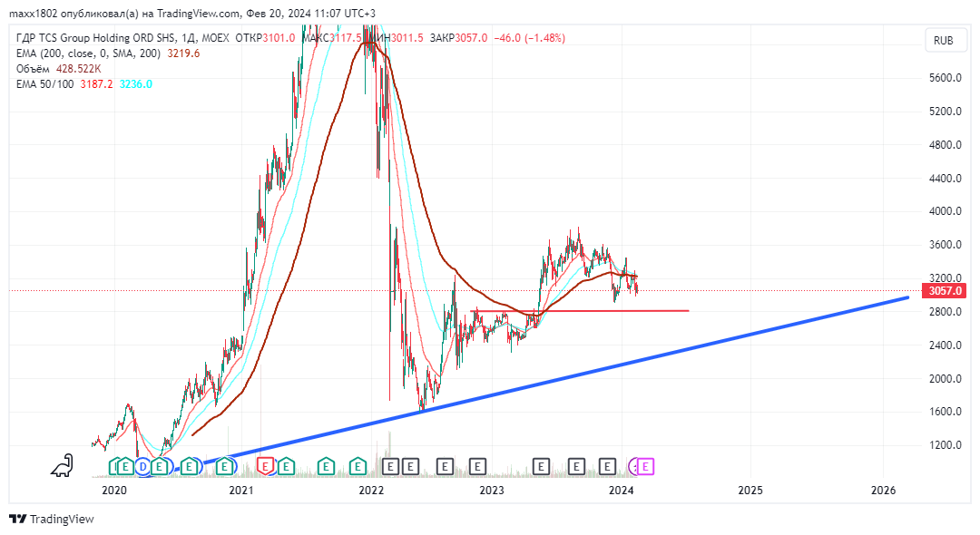Viewport: 980px width, 535px height.
Task: Open the black E marker directly left of 2023 label
Action: click(477, 466)
